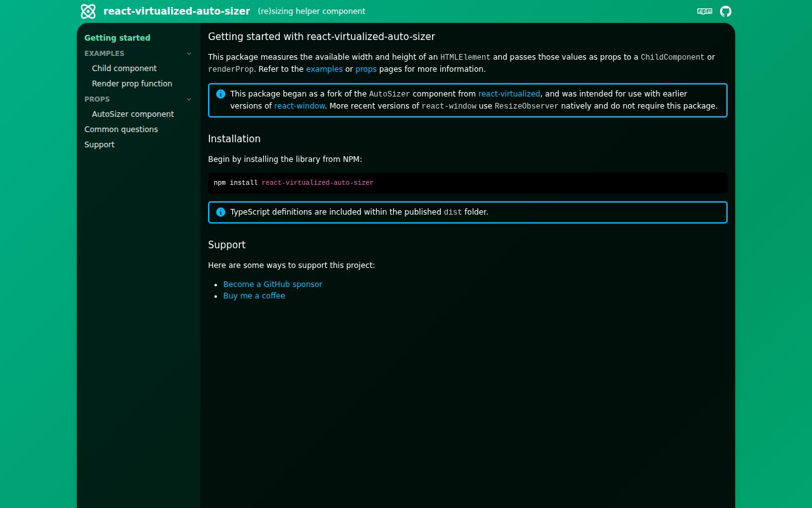This screenshot has width=812, height=508.
Task: Click 'Begin by installing the library' text
Action: point(285,159)
